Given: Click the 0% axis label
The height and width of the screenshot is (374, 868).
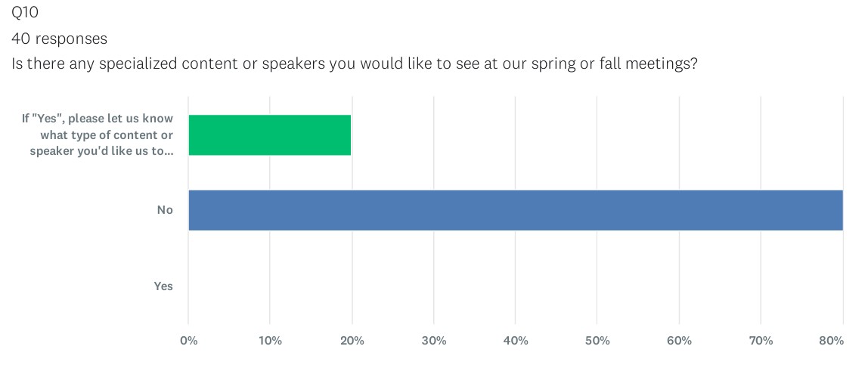Looking at the screenshot, I should coord(189,341).
